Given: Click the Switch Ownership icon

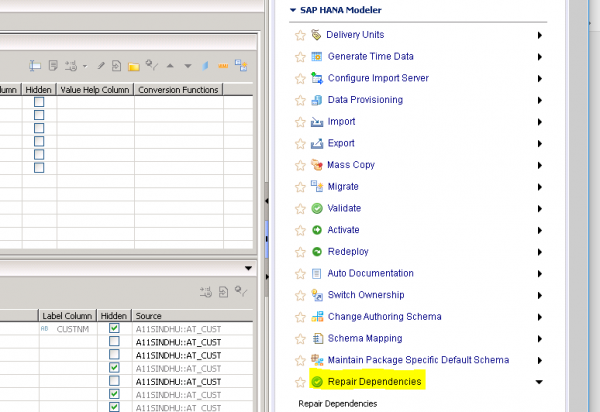Looking at the screenshot, I should click(317, 295).
